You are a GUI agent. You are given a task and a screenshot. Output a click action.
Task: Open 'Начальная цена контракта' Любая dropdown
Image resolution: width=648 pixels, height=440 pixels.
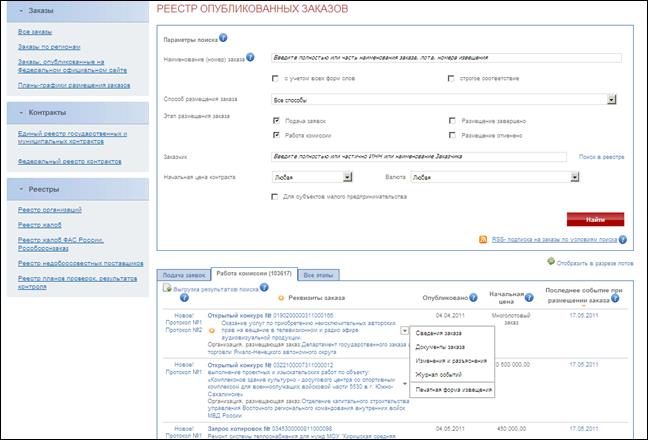click(x=348, y=177)
